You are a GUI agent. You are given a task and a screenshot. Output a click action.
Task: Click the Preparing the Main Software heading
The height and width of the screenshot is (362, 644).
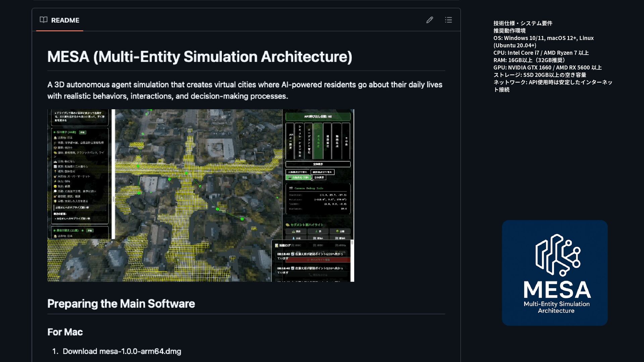coord(121,304)
